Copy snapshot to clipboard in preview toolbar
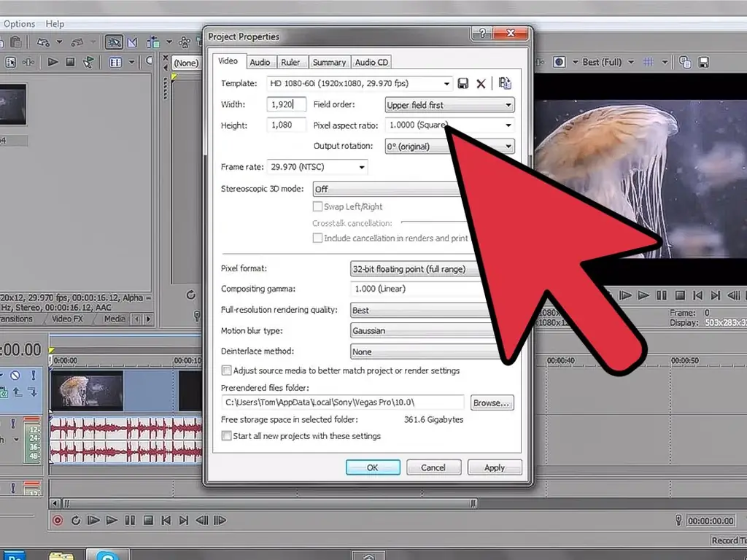747x560 pixels. [685, 62]
